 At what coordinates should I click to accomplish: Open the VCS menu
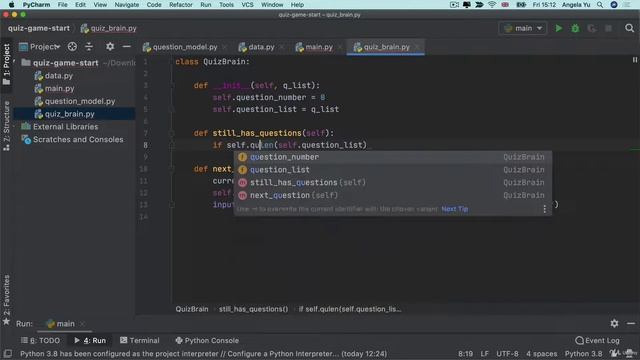tap(247, 4)
